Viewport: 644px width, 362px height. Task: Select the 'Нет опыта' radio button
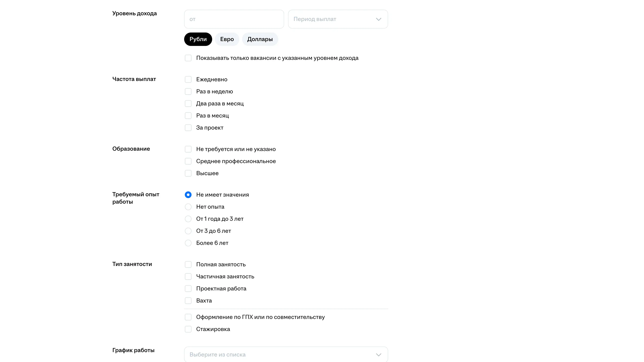pos(188,207)
